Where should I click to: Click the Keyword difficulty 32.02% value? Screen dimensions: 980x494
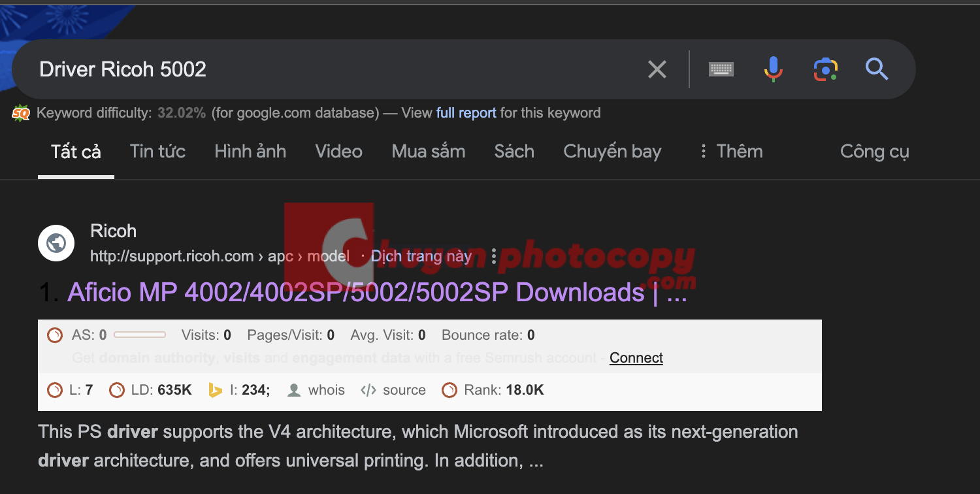(182, 113)
